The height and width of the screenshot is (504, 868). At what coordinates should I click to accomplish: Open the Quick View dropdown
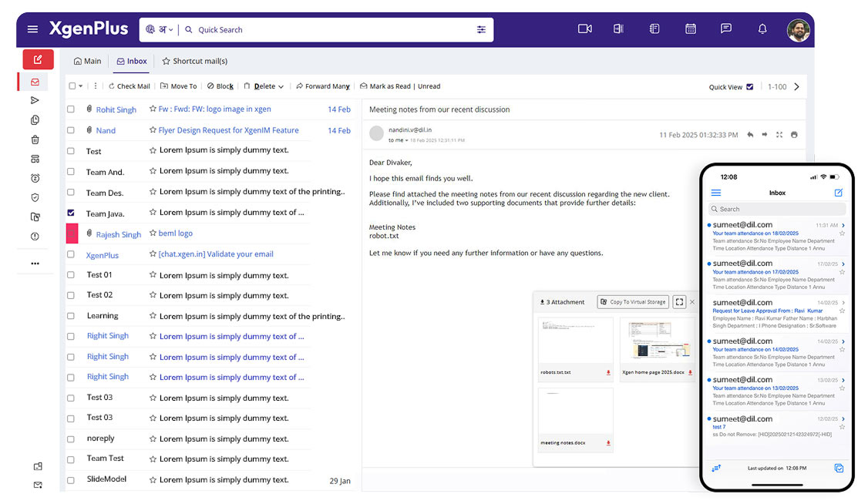(730, 86)
